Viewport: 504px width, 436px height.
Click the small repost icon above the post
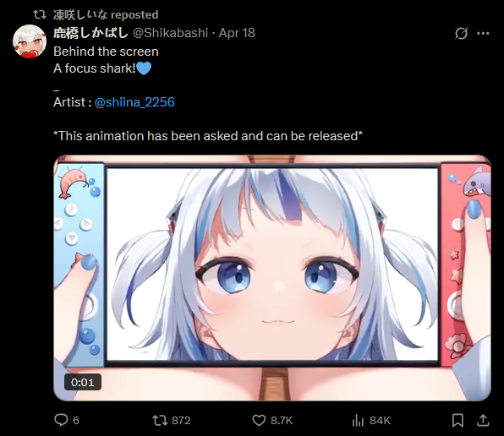(x=40, y=14)
